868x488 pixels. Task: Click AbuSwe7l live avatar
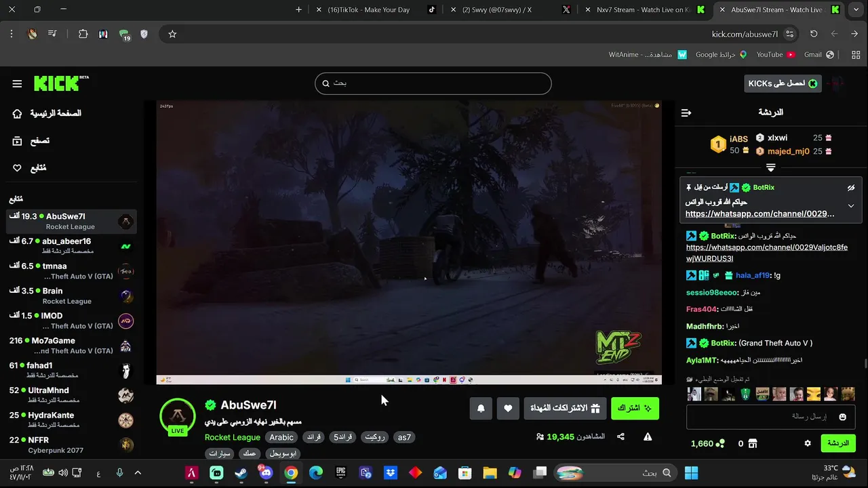tap(178, 416)
